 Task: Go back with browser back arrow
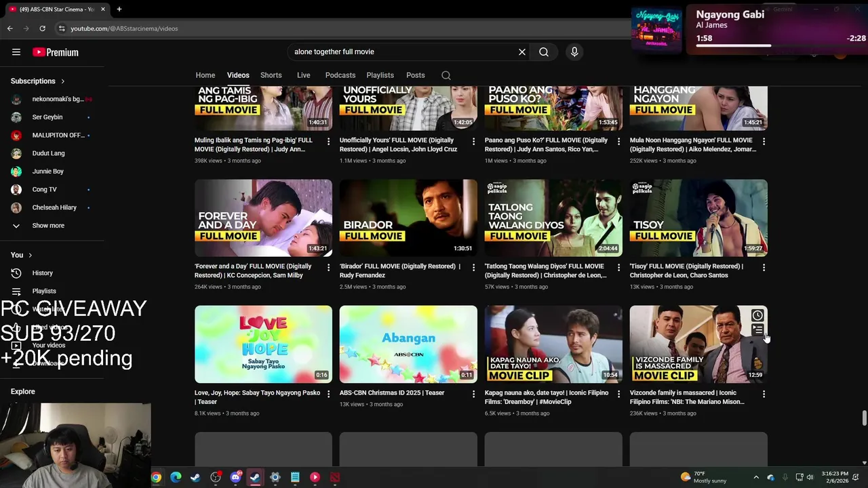point(9,28)
